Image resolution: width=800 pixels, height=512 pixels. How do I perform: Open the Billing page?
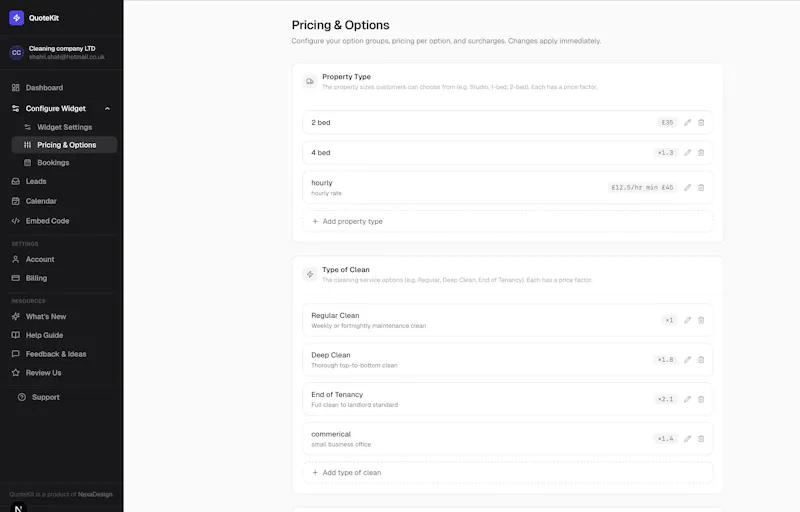[36, 278]
